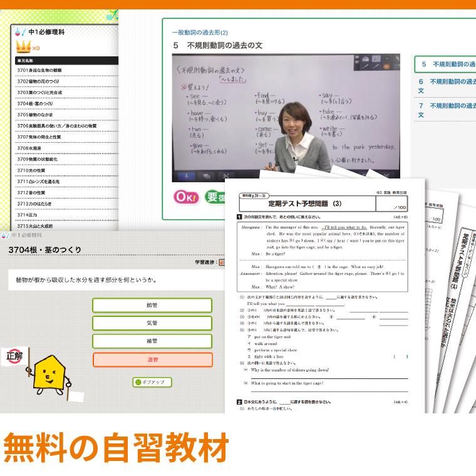Click the flask icon beside 中1必修理科 title
This screenshot has height=476, width=476.
(19, 32)
